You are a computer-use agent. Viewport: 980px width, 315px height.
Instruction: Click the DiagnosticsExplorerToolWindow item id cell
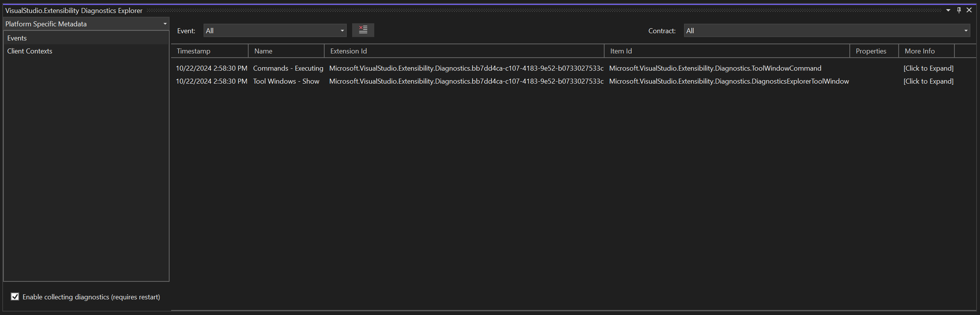(x=729, y=81)
